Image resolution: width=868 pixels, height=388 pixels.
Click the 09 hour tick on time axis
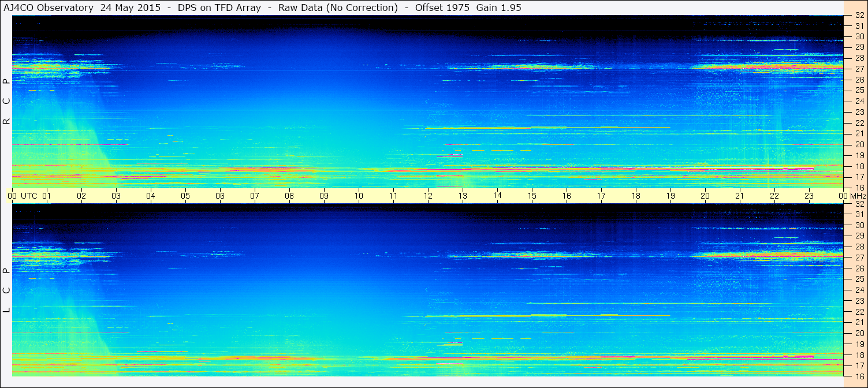(x=324, y=196)
